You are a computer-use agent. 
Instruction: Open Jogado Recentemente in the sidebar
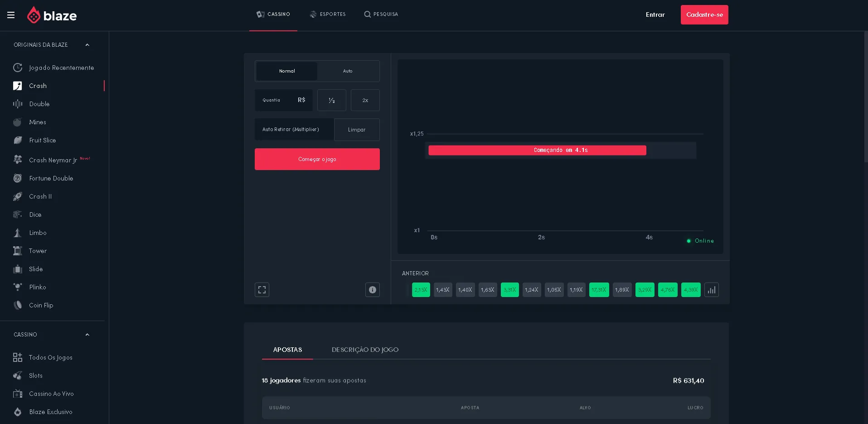coord(54,68)
